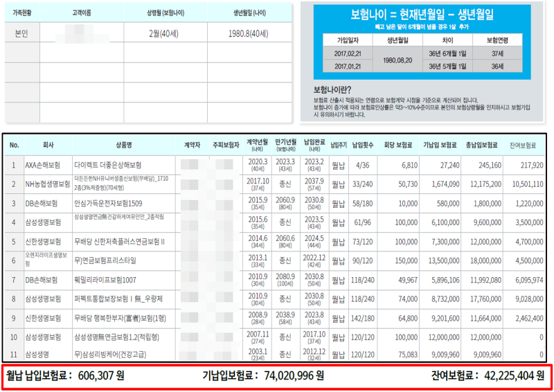Click remaining premium 10,501,110
The image size is (554, 392).
pyautogui.click(x=528, y=184)
